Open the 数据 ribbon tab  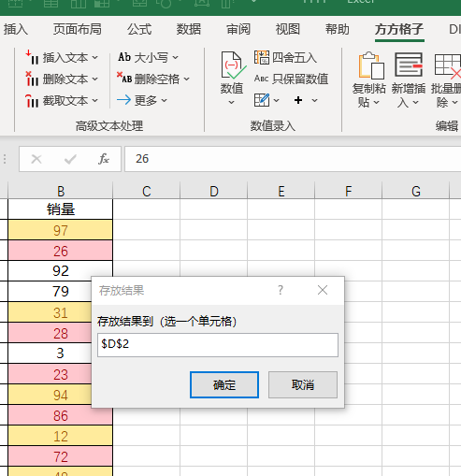click(x=189, y=30)
